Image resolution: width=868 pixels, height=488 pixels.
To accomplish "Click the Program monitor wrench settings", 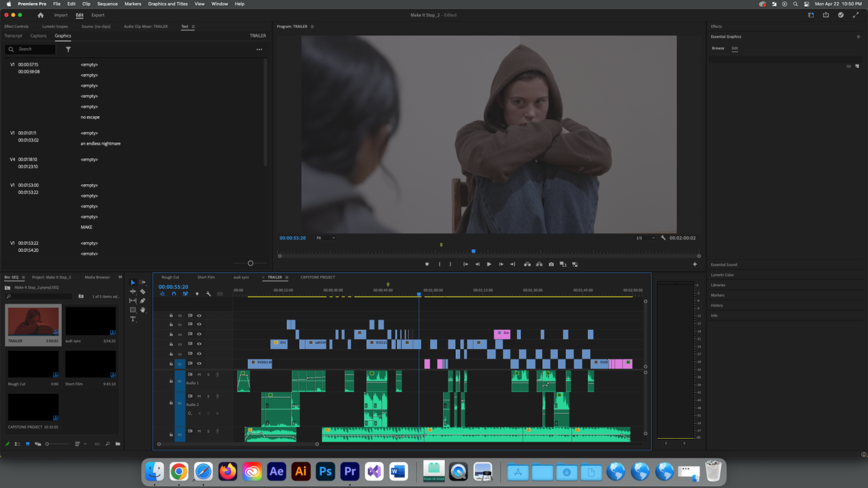I will tap(663, 238).
